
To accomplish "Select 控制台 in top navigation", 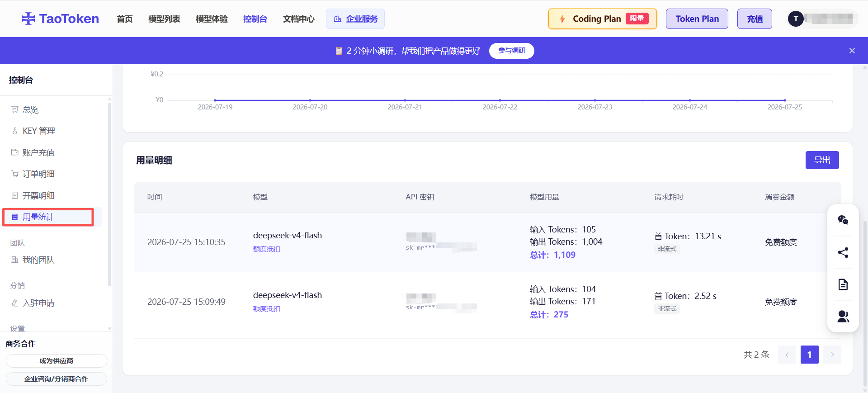I will click(x=255, y=19).
